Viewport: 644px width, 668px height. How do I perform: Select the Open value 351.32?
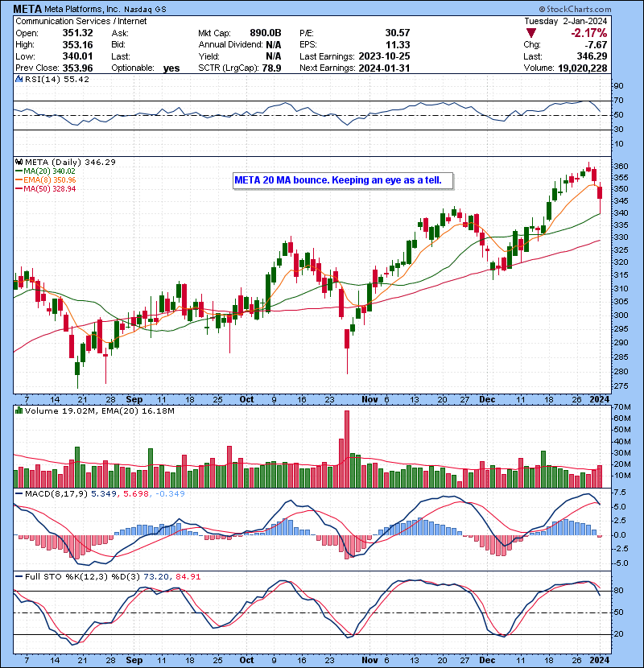(x=77, y=33)
